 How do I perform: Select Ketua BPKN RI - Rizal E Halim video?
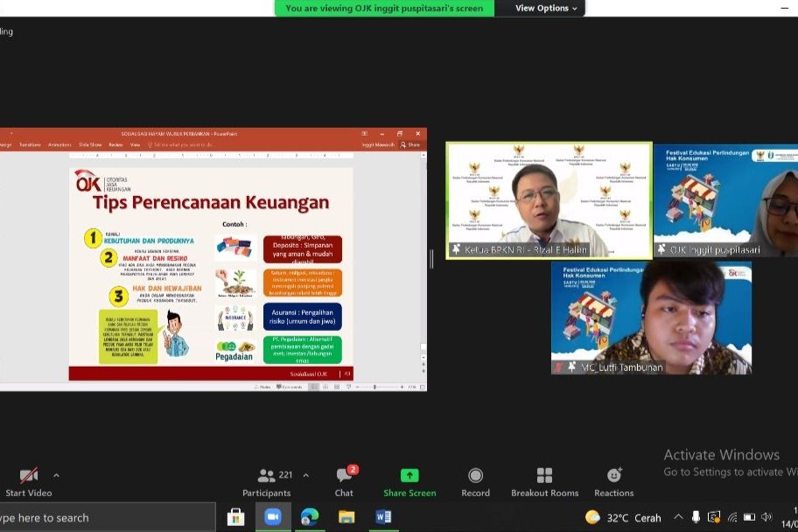tap(549, 200)
